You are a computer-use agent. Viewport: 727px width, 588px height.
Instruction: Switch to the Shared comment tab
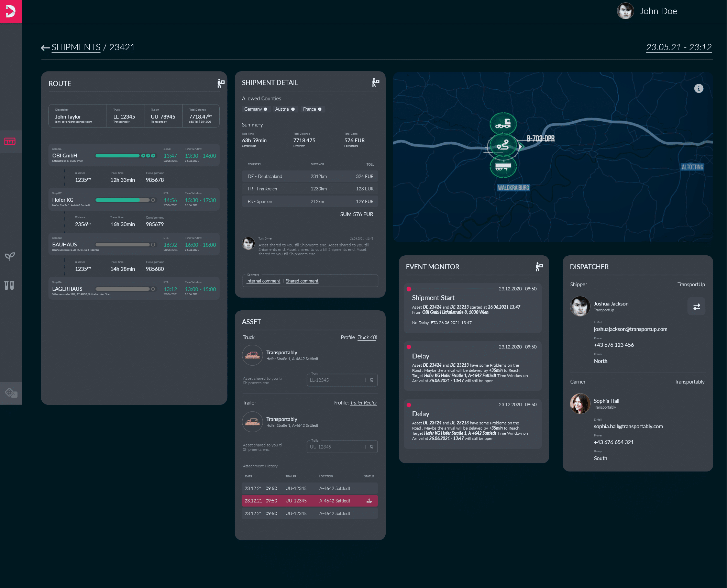pyautogui.click(x=302, y=281)
